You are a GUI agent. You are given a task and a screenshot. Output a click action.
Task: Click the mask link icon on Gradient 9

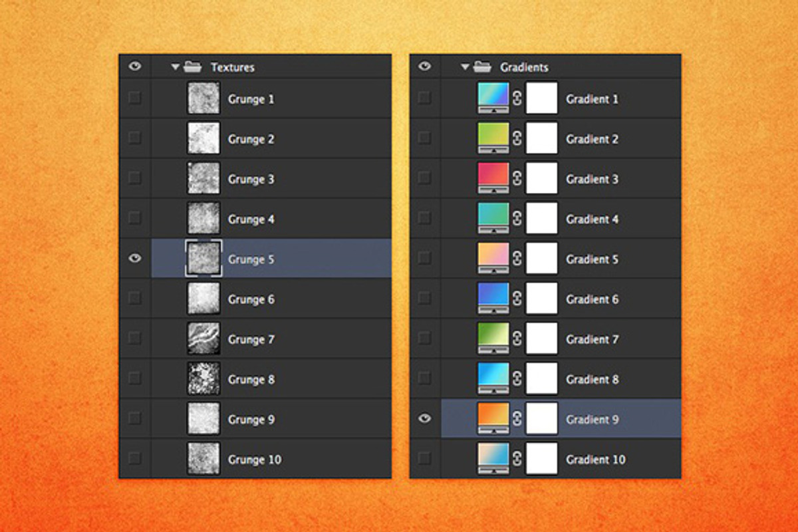[x=517, y=419]
